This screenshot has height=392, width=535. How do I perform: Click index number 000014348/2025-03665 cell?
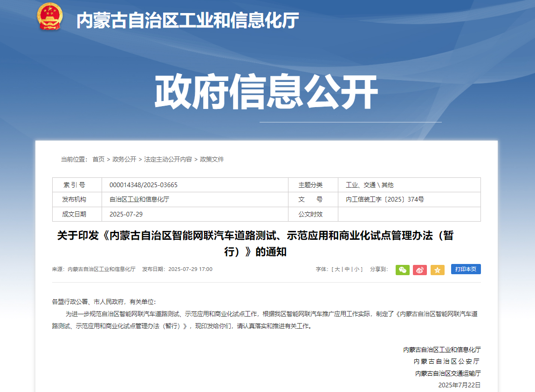coord(144,185)
